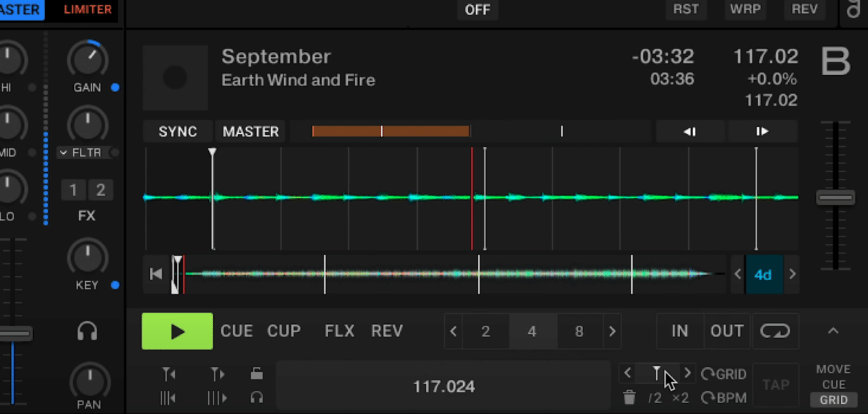Image resolution: width=868 pixels, height=414 pixels.
Task: Enable SYNC on deck B
Action: (177, 131)
